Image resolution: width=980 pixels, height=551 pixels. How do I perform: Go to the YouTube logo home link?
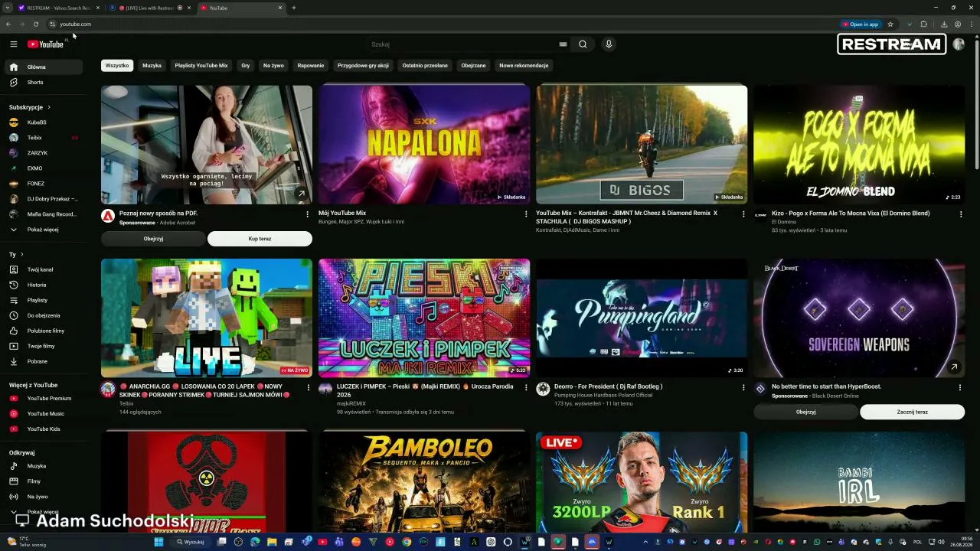(45, 44)
